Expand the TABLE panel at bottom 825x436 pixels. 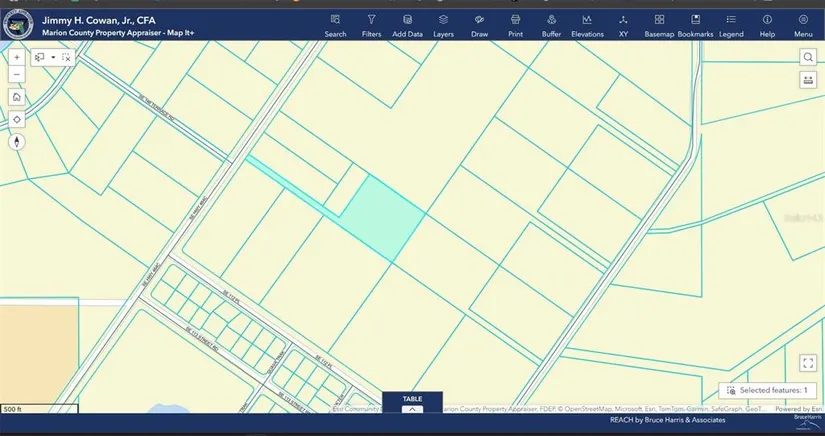click(x=412, y=404)
